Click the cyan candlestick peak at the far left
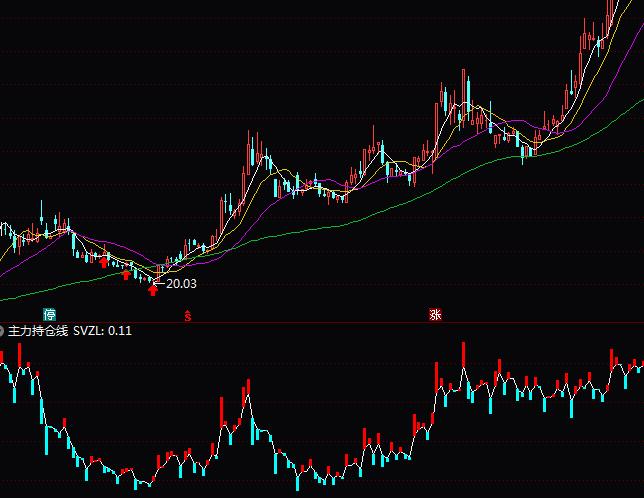The height and width of the screenshot is (498, 644). [x=41, y=213]
